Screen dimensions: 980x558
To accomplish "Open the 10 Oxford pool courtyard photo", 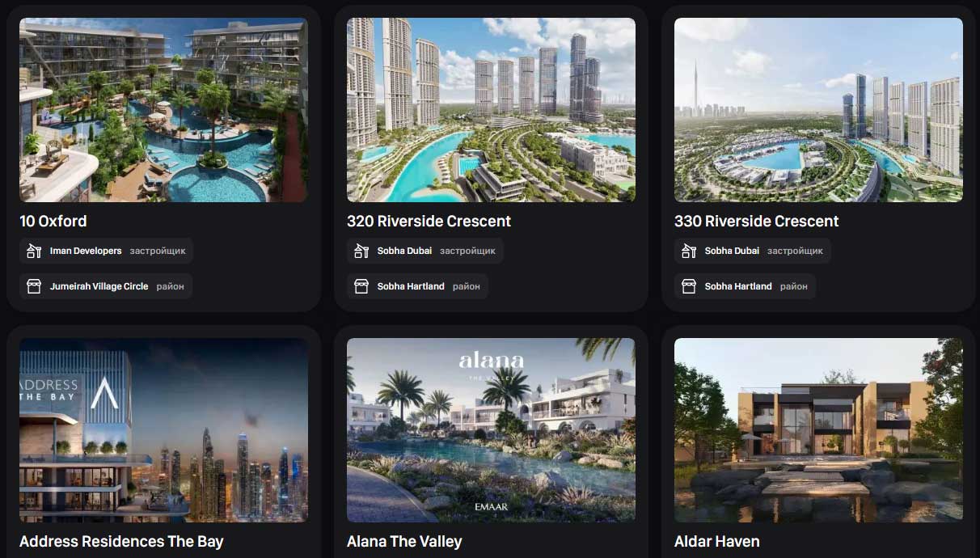I will [163, 110].
